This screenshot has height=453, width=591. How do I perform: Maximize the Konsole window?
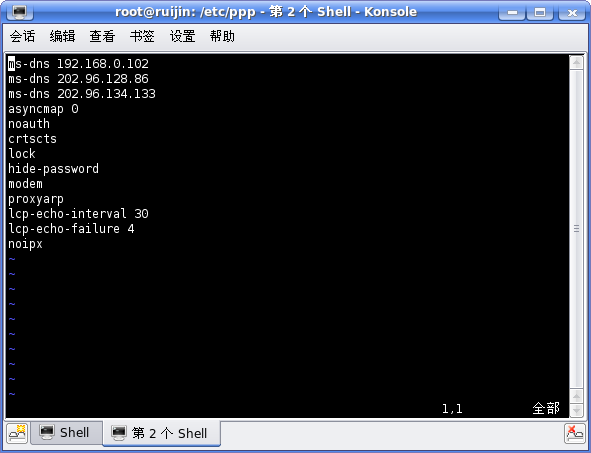point(540,12)
